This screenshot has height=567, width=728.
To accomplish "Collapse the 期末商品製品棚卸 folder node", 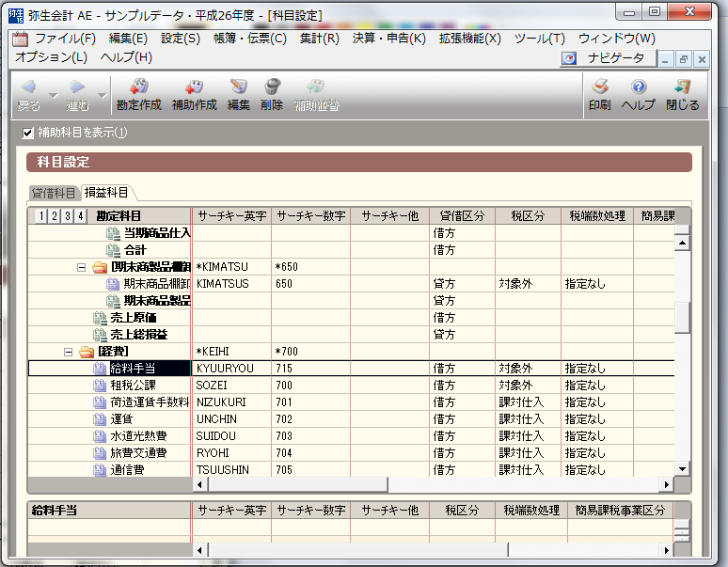I will coord(82,267).
